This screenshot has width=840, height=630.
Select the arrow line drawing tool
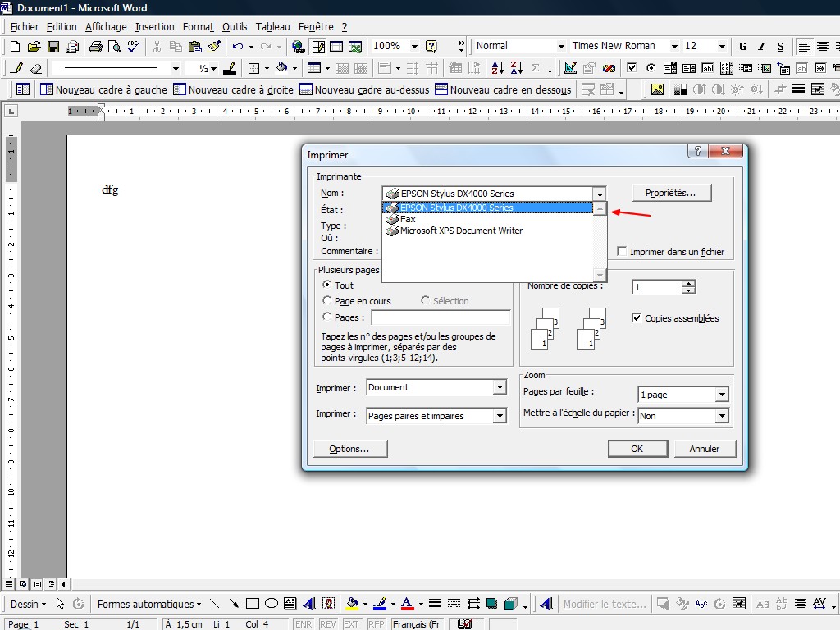tap(234, 604)
